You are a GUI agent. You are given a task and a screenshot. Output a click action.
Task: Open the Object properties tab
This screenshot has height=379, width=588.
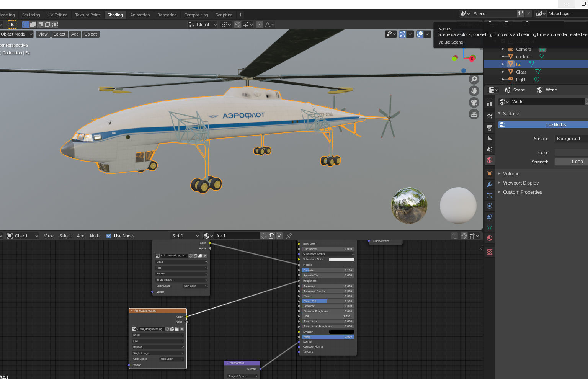(x=489, y=174)
